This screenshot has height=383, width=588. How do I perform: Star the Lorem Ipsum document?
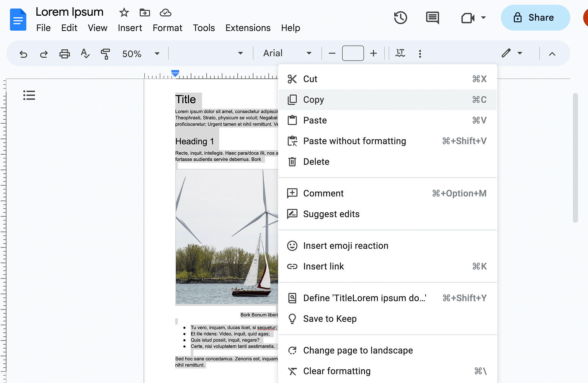coord(124,12)
